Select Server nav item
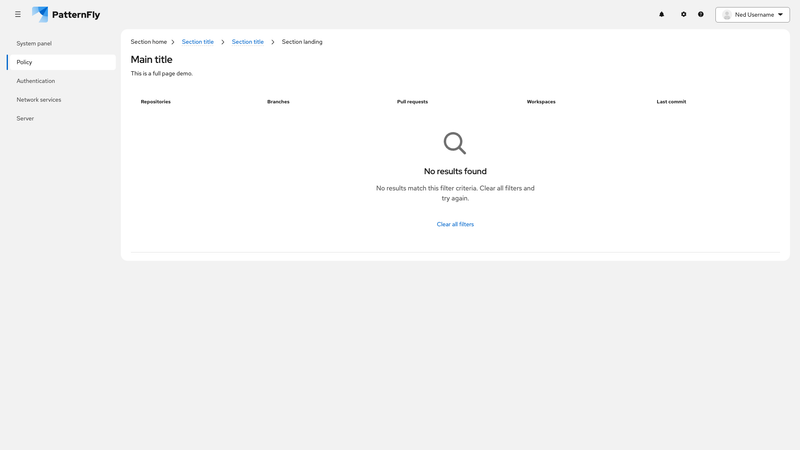Screen dimensions: 800x450 61,118
